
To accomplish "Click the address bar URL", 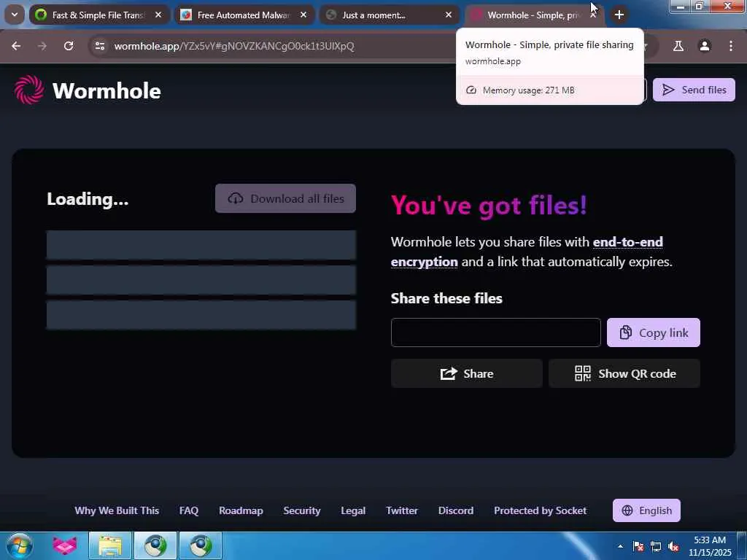I will [x=234, y=46].
